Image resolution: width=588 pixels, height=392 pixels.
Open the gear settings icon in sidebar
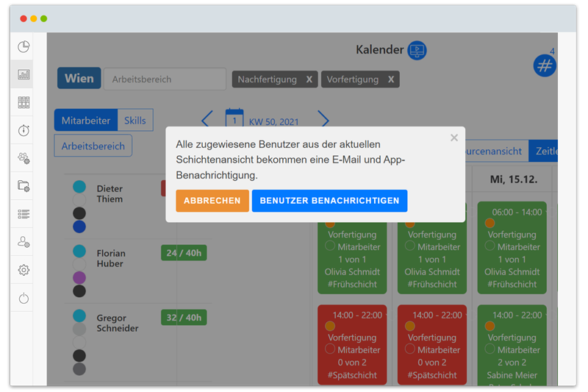tap(24, 270)
